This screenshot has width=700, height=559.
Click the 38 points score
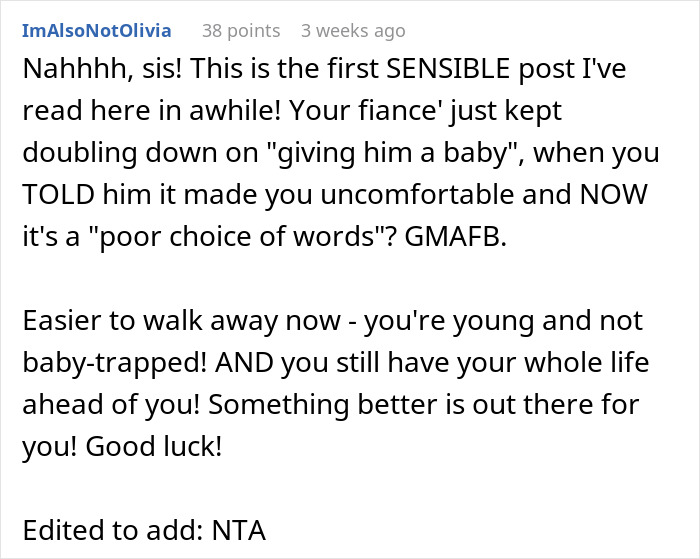[240, 31]
